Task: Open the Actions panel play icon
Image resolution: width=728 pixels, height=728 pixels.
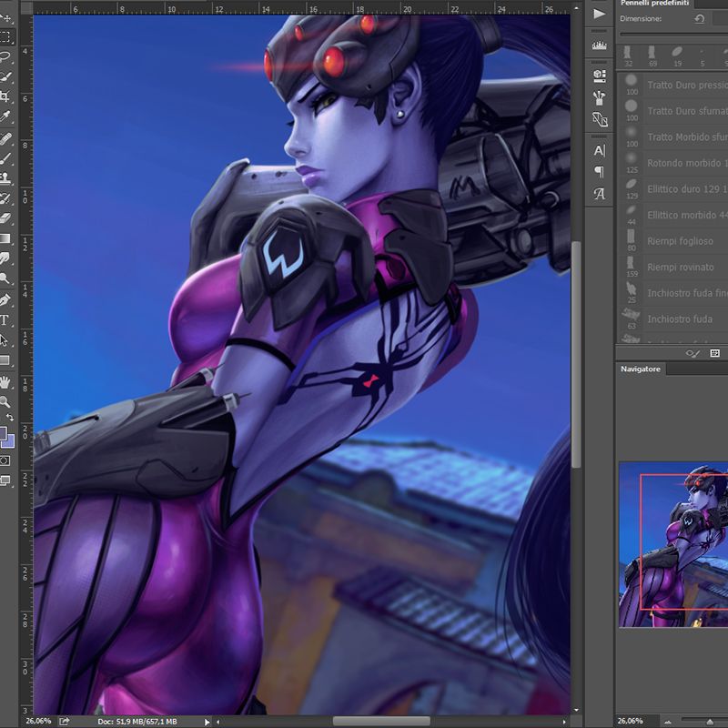Action: [x=600, y=14]
